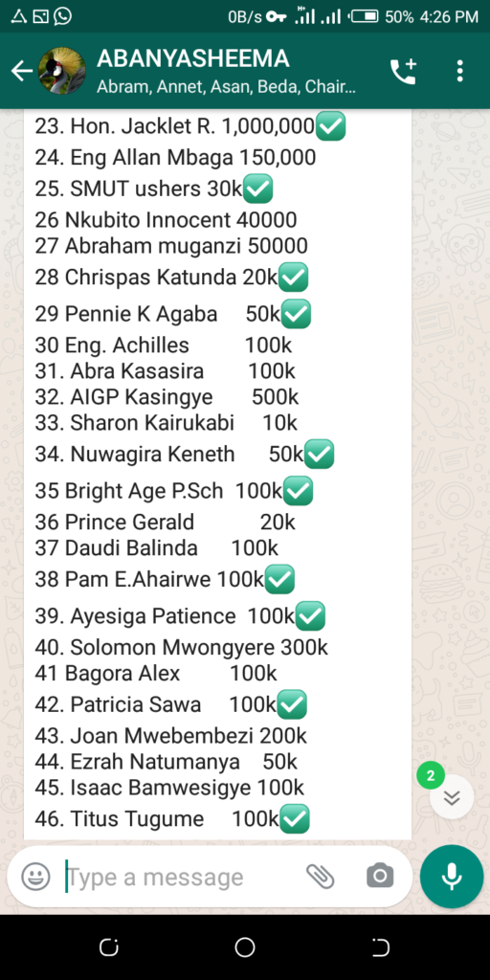Tap the back arrow to leave chat
The image size is (490, 980).
click(x=21, y=71)
